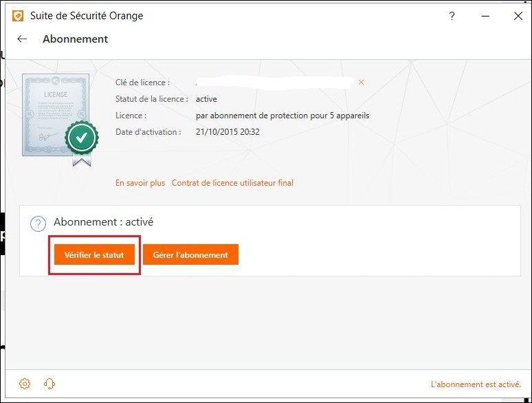The image size is (532, 403).
Task: Follow the En savoir plus link
Action: (x=140, y=183)
